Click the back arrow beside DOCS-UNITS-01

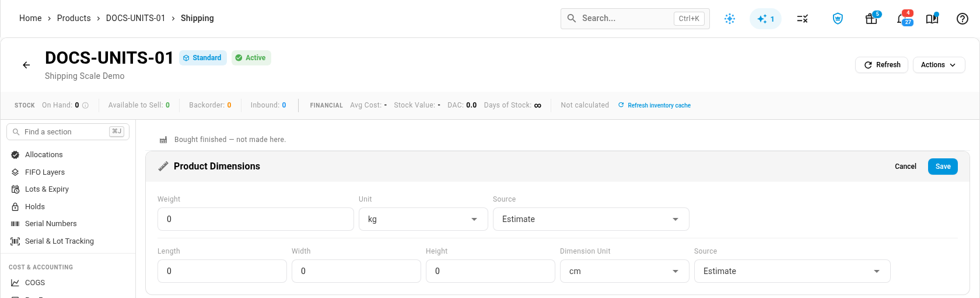click(x=26, y=65)
